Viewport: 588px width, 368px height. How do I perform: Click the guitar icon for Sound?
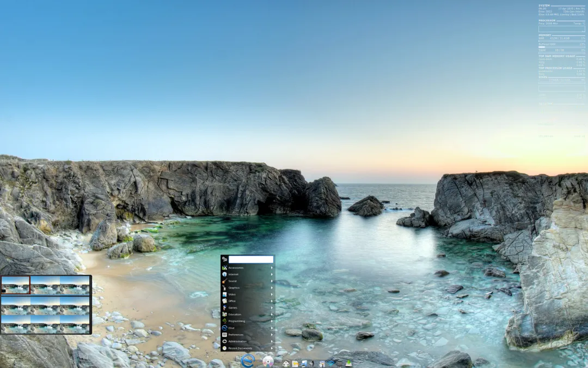224,281
